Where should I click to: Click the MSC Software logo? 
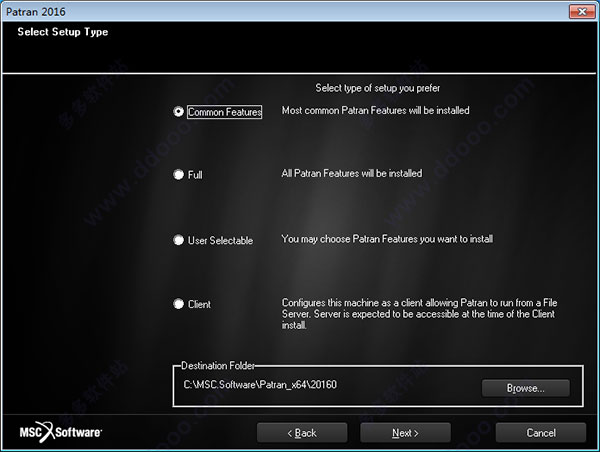click(60, 432)
